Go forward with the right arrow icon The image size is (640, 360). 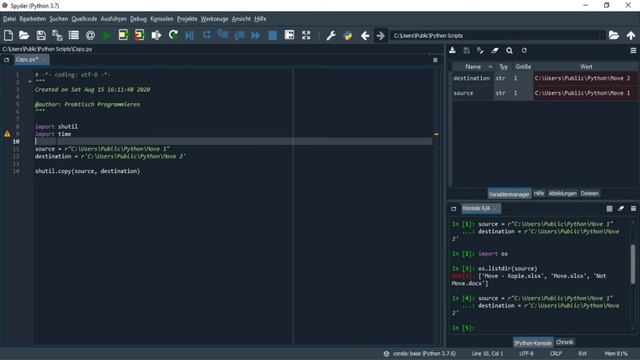click(380, 36)
